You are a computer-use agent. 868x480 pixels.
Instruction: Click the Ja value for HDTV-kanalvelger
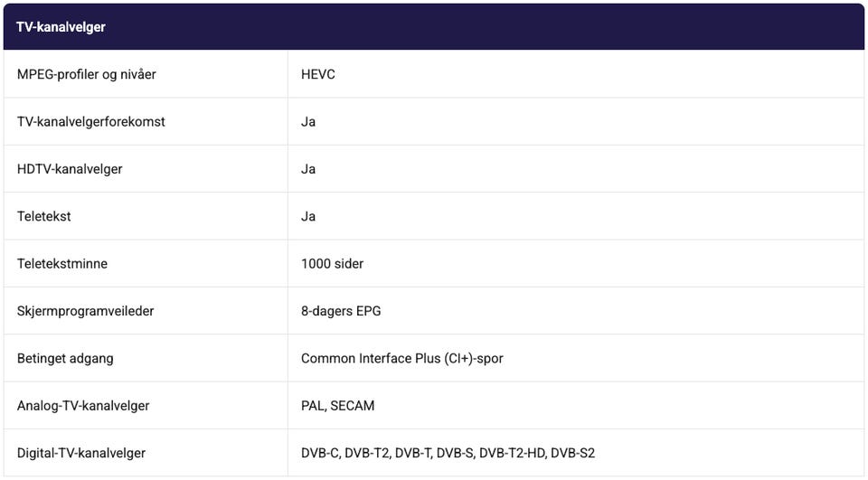[x=308, y=169]
